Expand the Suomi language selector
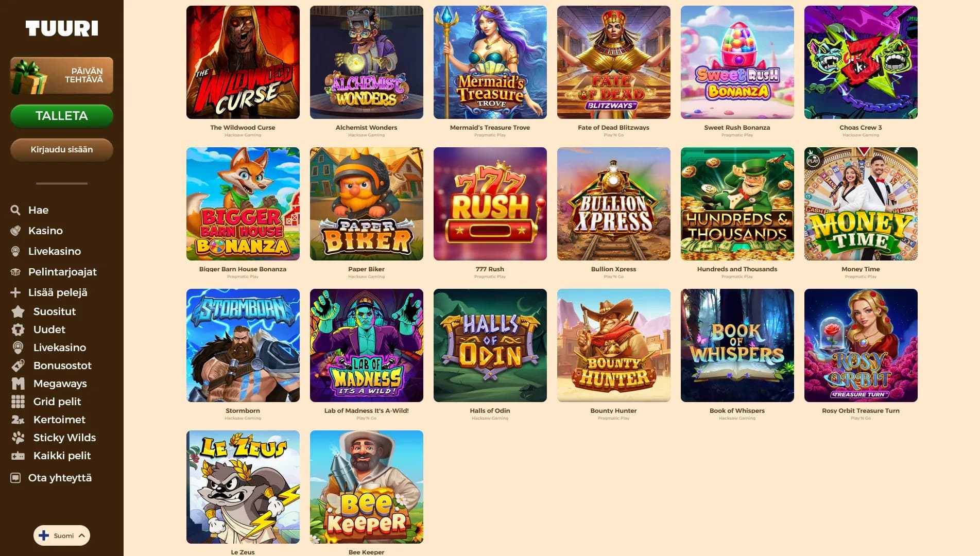The image size is (980, 556). (62, 535)
